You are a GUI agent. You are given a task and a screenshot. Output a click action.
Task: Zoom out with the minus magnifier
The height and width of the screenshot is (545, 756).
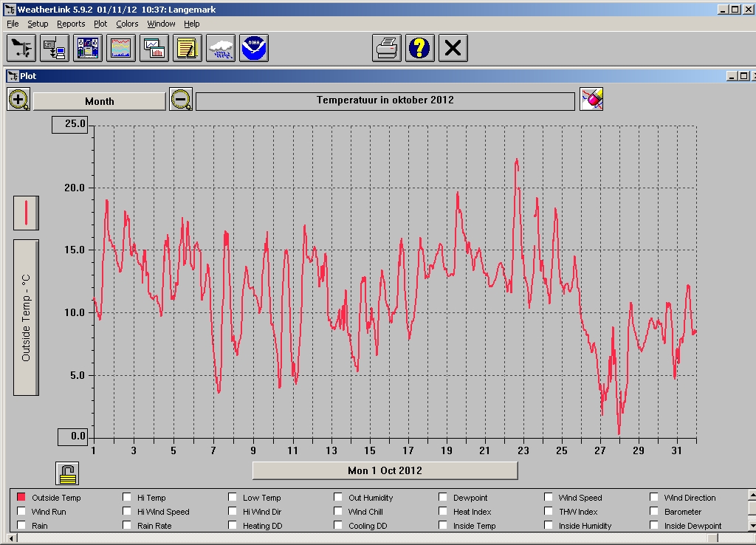tap(182, 100)
